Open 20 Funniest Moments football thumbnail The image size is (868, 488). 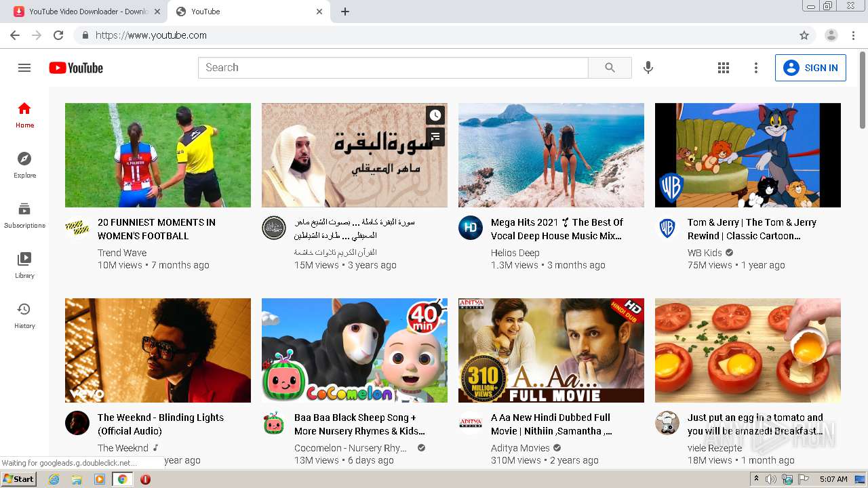point(158,155)
